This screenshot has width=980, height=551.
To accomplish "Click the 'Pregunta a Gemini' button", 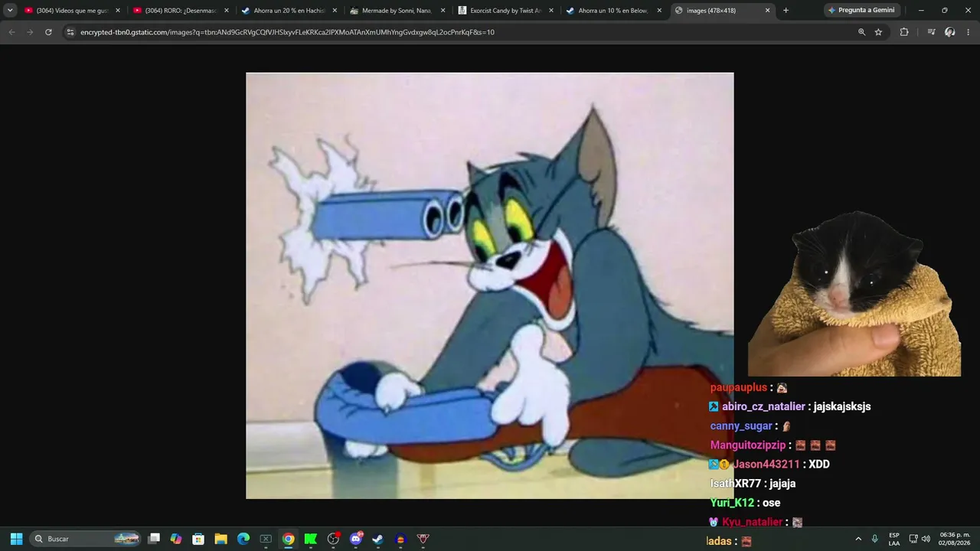I will tap(862, 11).
